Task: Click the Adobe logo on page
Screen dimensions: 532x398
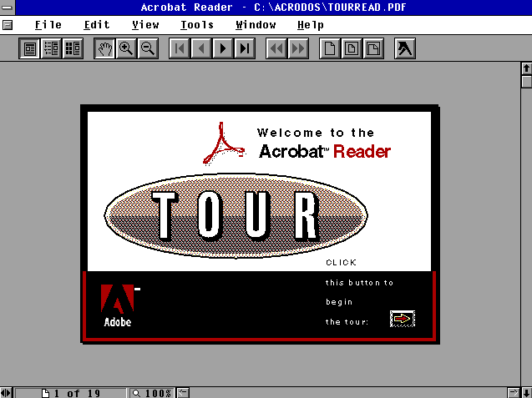Action: coord(118,305)
